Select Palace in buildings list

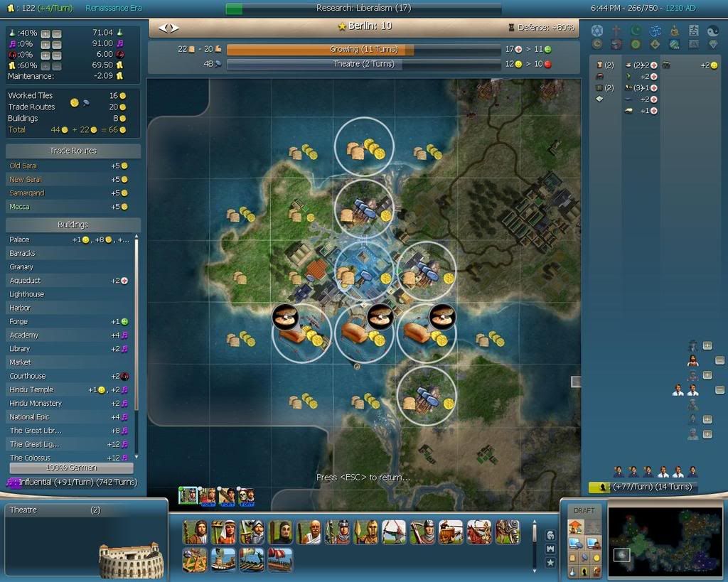pos(70,240)
